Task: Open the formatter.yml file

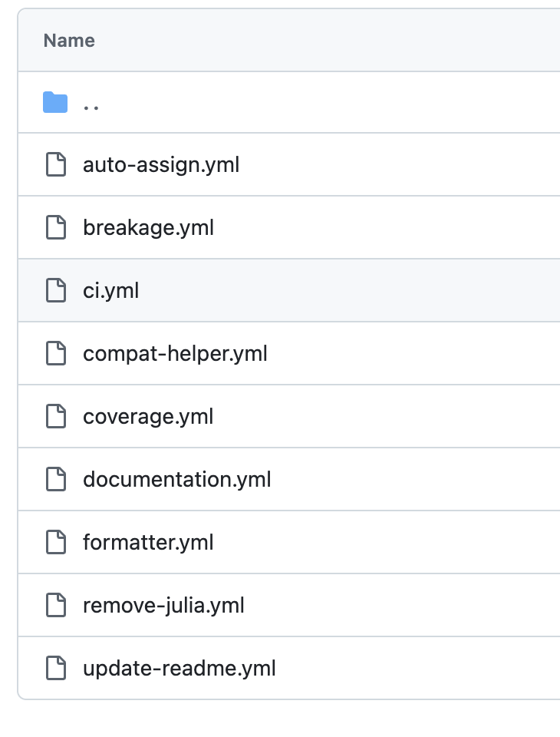Action: 148,542
